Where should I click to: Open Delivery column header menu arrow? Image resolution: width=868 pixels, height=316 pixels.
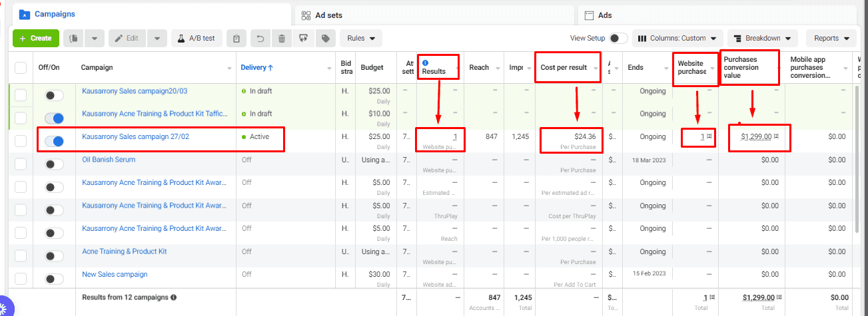click(x=329, y=68)
